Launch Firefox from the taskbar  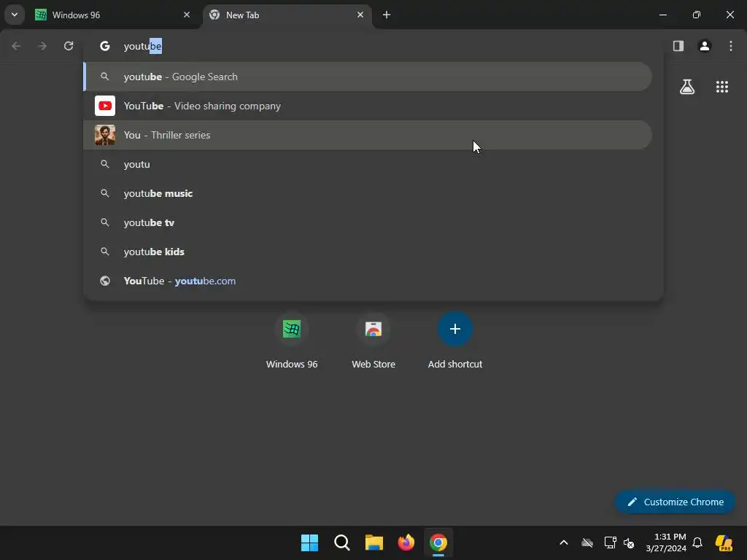[406, 542]
